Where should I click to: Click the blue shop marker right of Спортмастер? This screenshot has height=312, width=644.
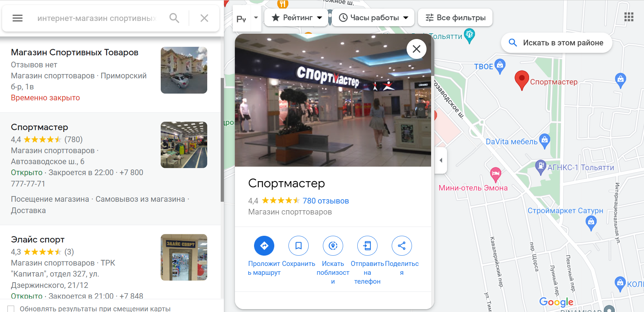[x=621, y=80]
